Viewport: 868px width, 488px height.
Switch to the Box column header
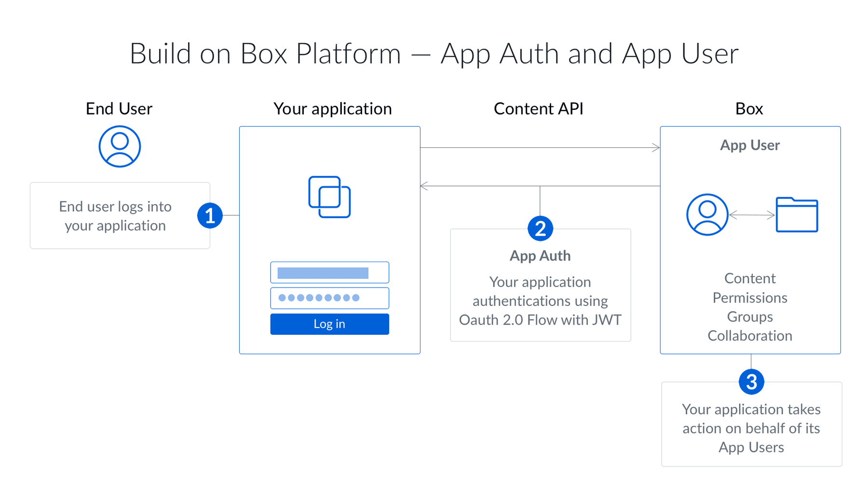pos(749,108)
